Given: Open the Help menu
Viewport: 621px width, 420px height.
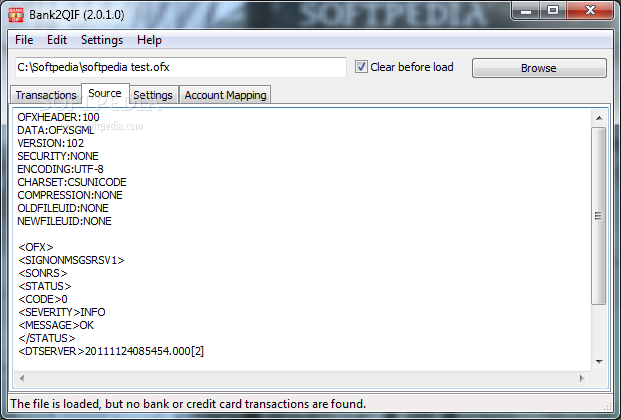Looking at the screenshot, I should (149, 40).
